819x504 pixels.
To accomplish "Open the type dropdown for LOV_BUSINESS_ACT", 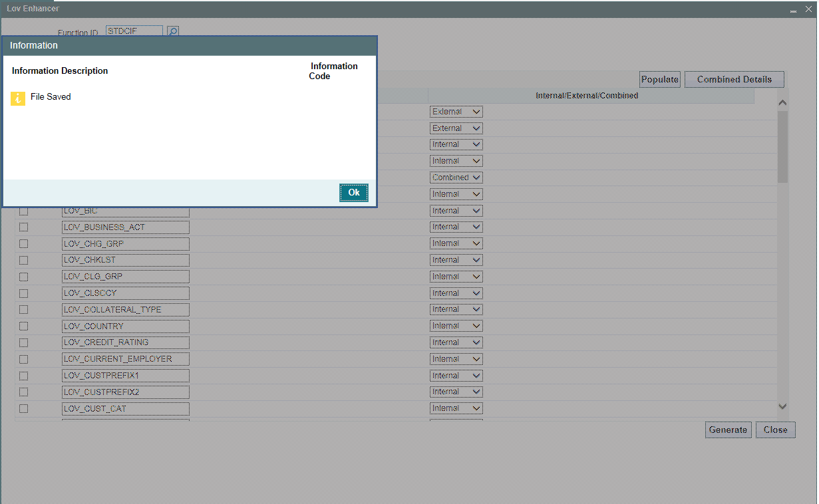I will [x=456, y=227].
